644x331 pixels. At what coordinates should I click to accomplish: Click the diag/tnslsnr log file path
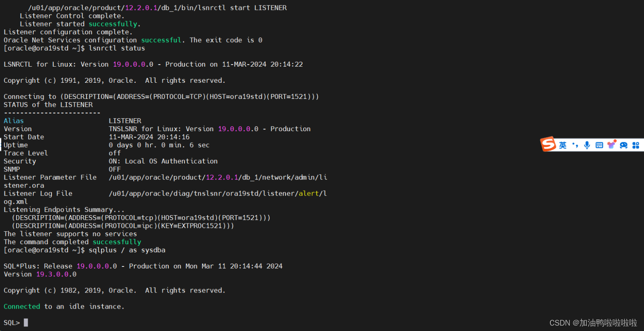point(218,193)
